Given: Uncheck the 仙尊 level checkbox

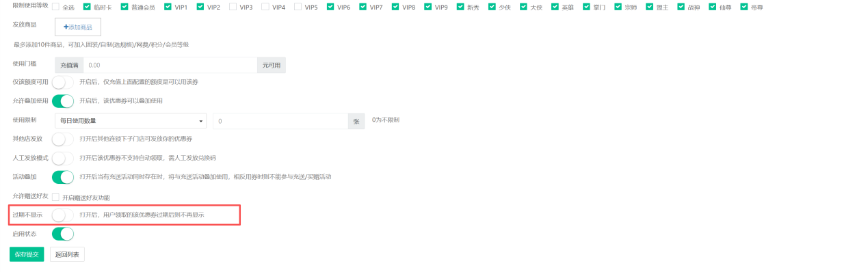Looking at the screenshot, I should [x=713, y=7].
